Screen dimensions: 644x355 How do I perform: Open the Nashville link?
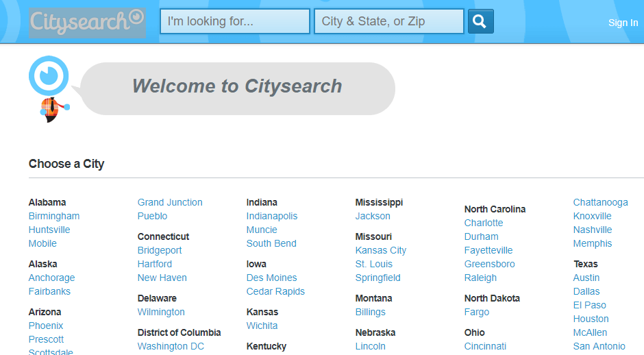pyautogui.click(x=593, y=230)
